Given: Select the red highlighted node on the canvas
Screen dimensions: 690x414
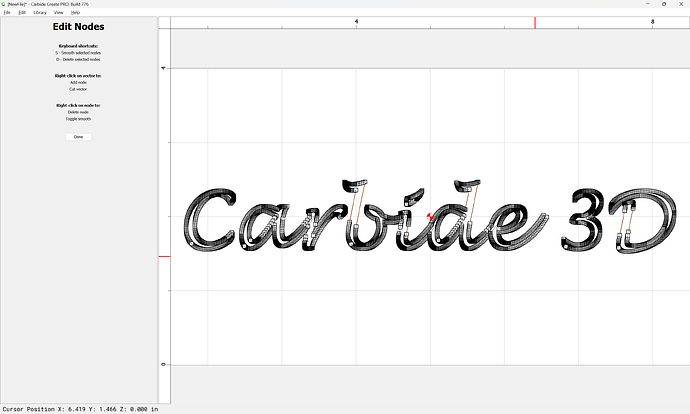Looking at the screenshot, I should click(431, 215).
